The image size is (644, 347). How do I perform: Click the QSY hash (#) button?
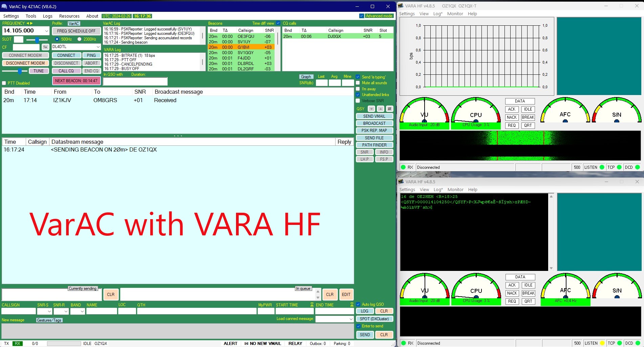coord(390,109)
